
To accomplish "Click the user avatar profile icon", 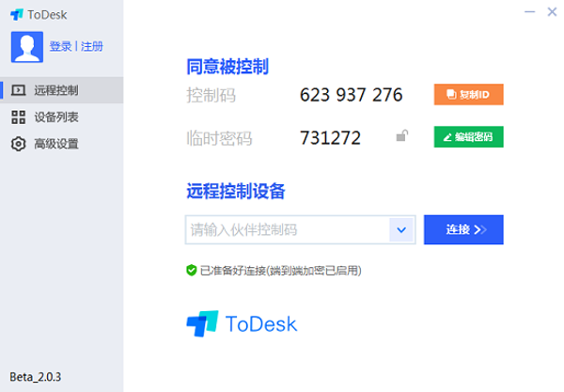I will (26, 44).
